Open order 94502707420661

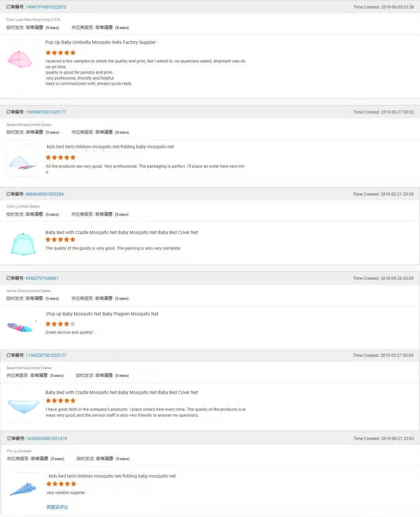click(x=42, y=278)
